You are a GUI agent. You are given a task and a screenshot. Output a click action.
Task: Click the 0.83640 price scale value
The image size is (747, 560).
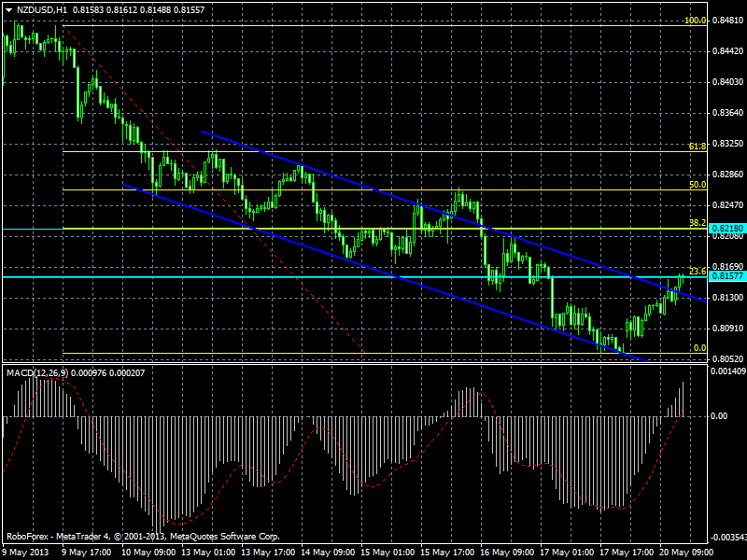728,113
